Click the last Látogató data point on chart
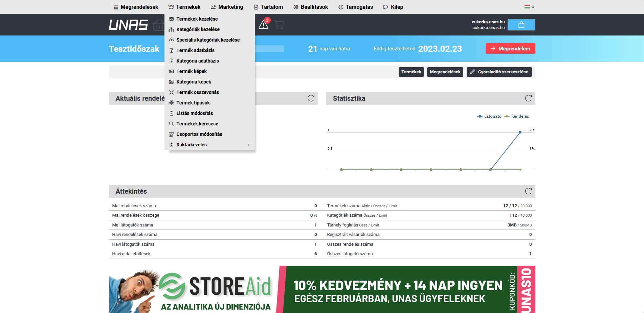The width and height of the screenshot is (644, 313). 520,132
